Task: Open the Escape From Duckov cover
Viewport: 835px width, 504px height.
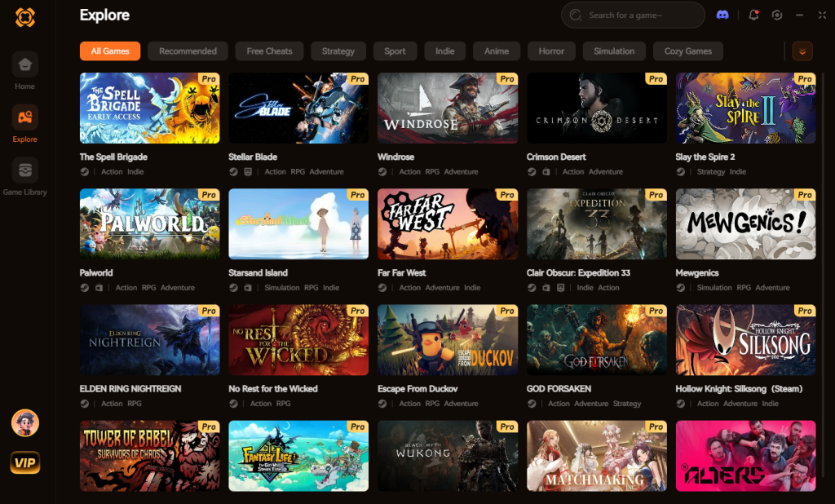Action: (x=448, y=340)
